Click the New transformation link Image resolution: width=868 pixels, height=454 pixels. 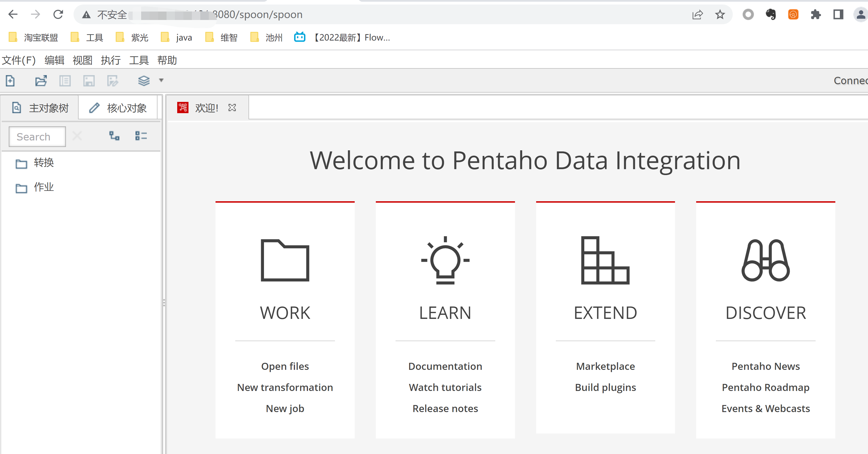tap(285, 387)
